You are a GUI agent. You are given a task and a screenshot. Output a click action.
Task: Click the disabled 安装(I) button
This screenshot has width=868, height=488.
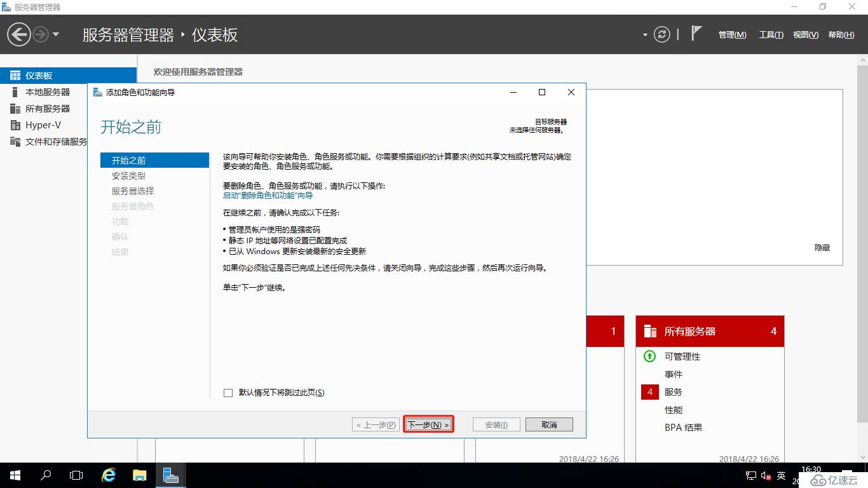point(496,424)
